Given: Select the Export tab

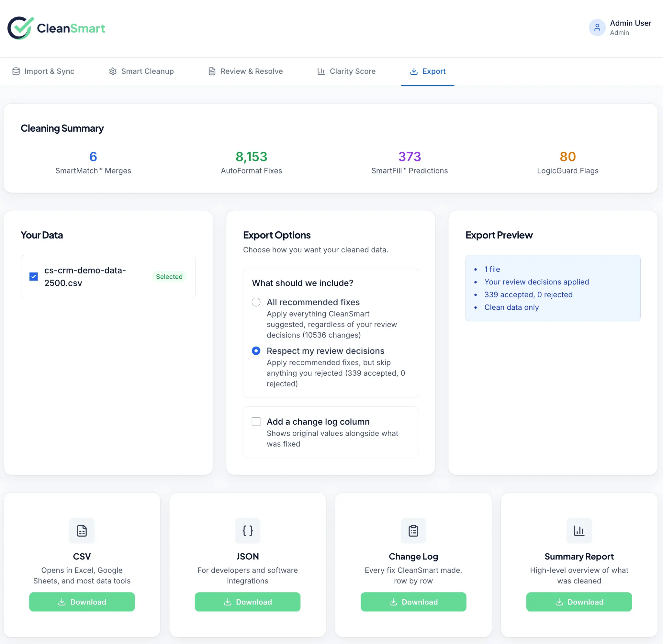Looking at the screenshot, I should click(x=428, y=72).
